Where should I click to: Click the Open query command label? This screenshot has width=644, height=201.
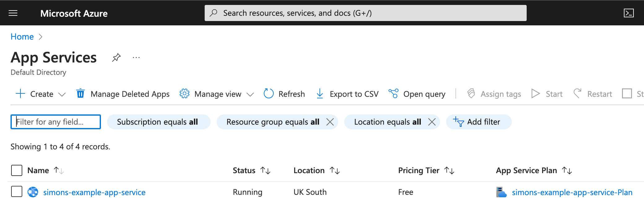tap(424, 94)
